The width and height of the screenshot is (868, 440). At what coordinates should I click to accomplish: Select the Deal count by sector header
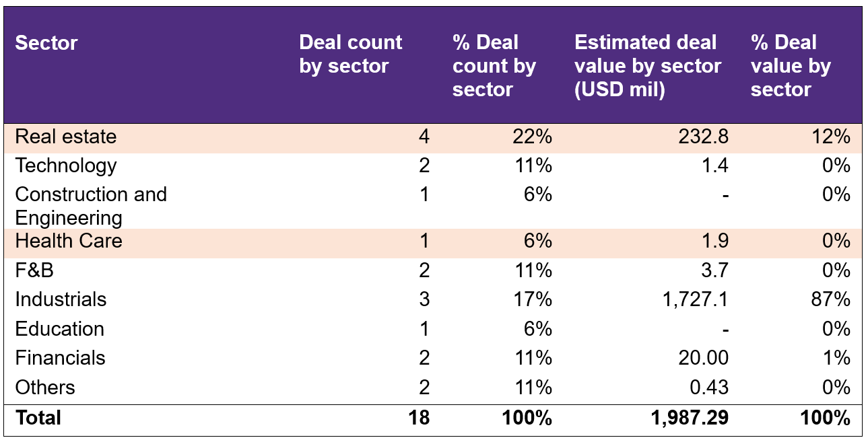point(350,54)
